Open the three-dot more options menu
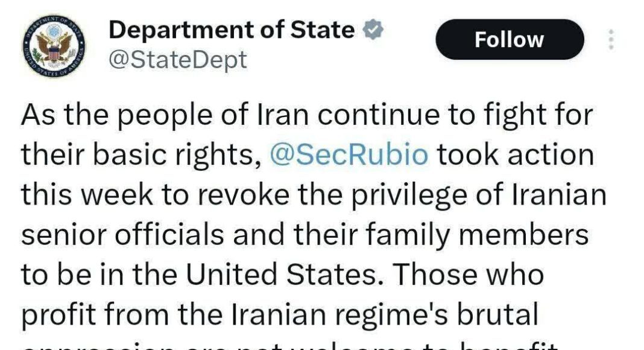 pyautogui.click(x=610, y=40)
